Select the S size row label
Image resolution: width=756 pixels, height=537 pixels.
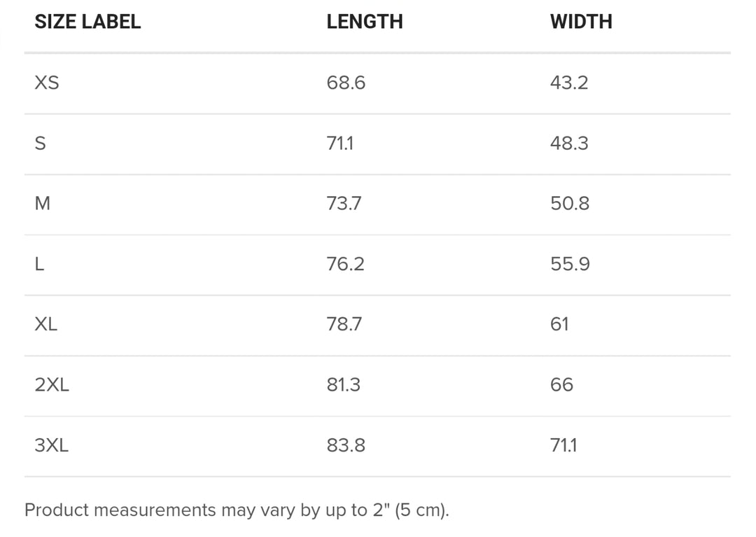41,143
